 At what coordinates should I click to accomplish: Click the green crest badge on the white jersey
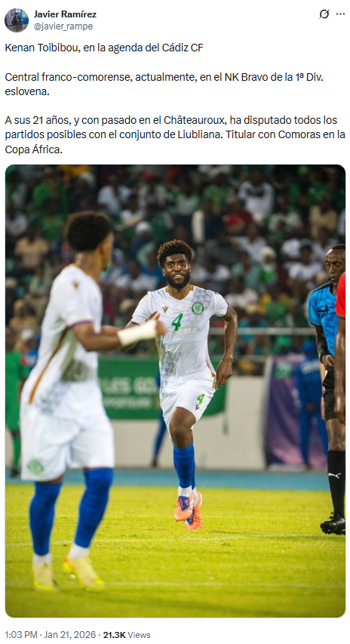pyautogui.click(x=198, y=308)
